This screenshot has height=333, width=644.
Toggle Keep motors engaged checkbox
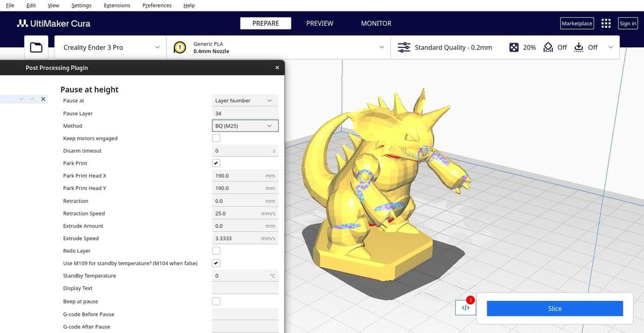pos(216,138)
